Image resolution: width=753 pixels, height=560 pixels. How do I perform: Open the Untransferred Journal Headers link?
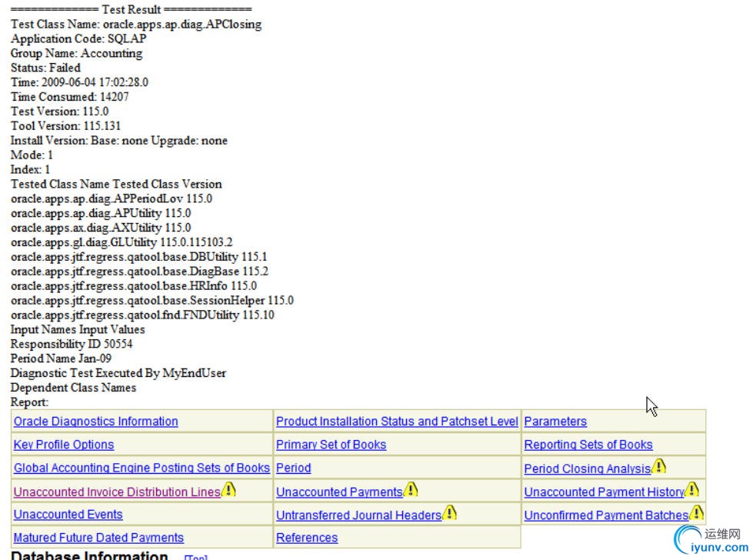tap(358, 515)
